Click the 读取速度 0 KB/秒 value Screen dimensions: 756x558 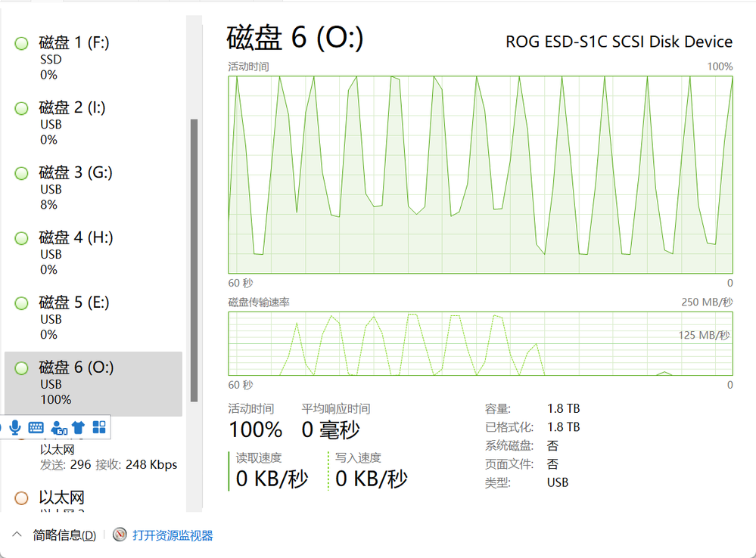coord(272,479)
